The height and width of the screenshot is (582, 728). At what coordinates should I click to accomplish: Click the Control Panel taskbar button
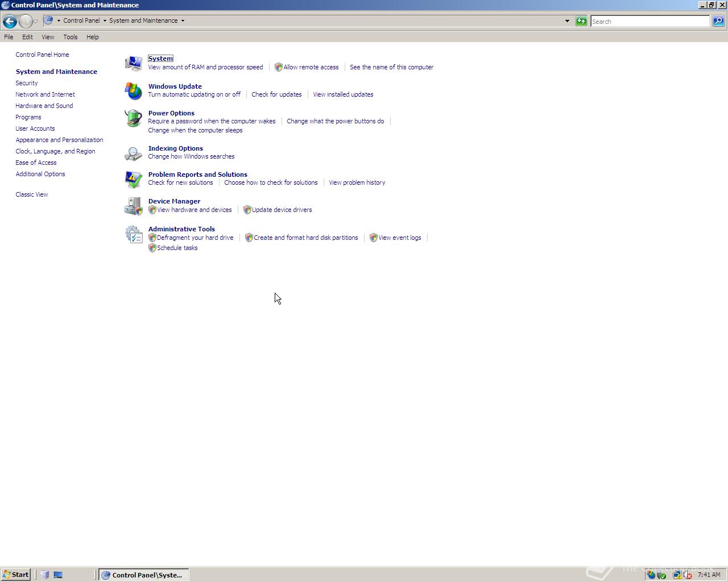[x=144, y=575]
